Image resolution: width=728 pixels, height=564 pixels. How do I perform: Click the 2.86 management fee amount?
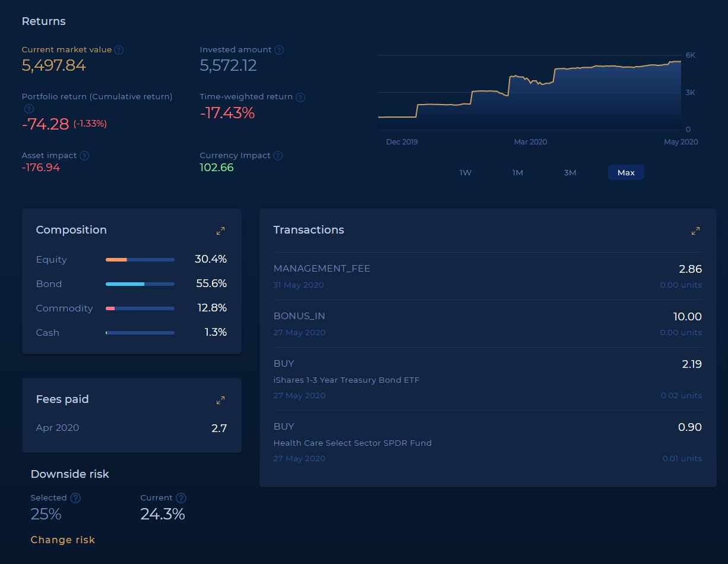[x=690, y=269]
